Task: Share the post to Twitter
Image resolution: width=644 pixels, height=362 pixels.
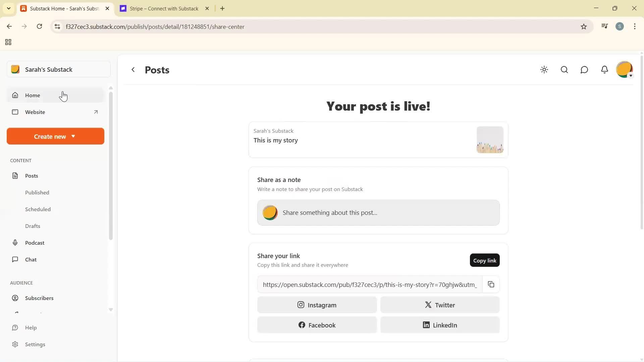Action: click(440, 305)
